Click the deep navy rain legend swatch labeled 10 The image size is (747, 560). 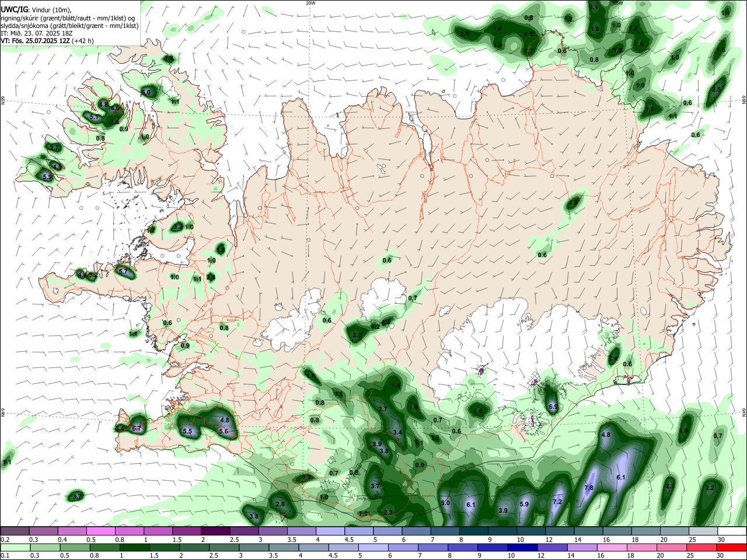[522, 548]
